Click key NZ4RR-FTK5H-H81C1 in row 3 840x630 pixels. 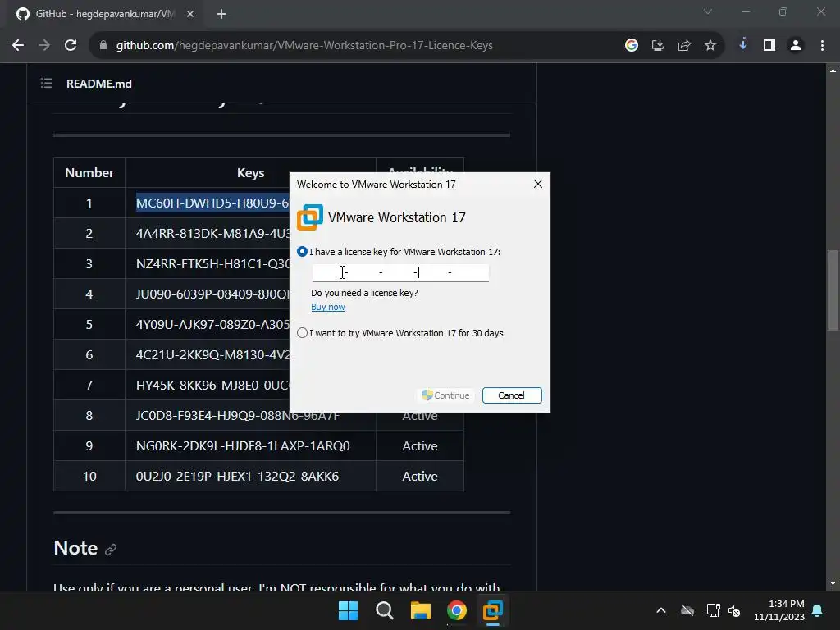pos(212,263)
